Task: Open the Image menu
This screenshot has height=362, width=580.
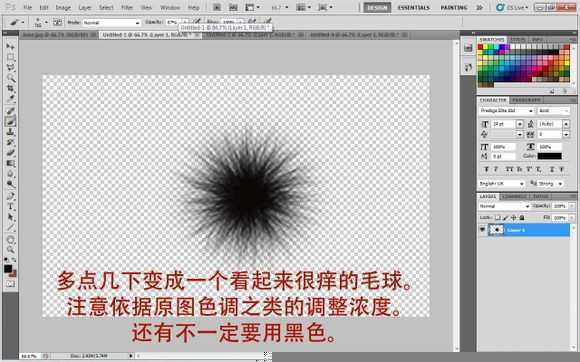Action: (63, 7)
